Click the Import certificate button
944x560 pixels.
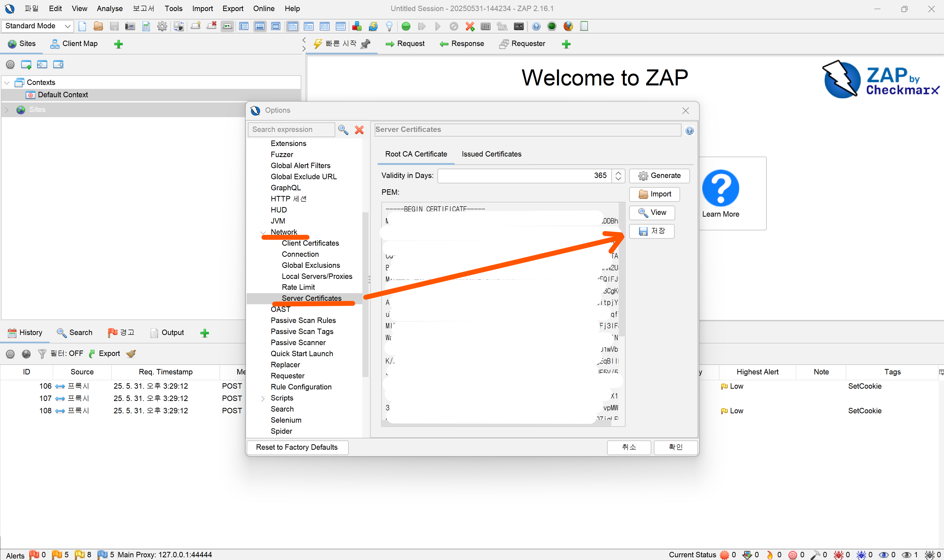click(655, 194)
